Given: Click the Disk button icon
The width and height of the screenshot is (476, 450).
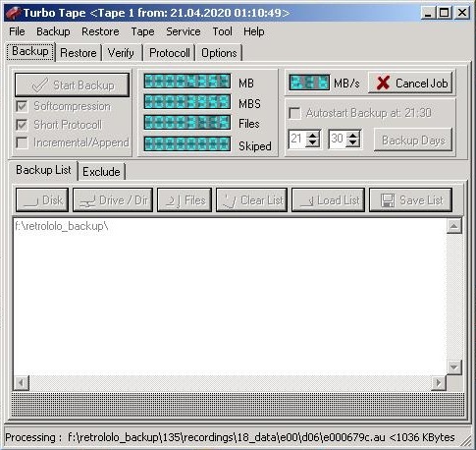Looking at the screenshot, I should pyautogui.click(x=31, y=201).
